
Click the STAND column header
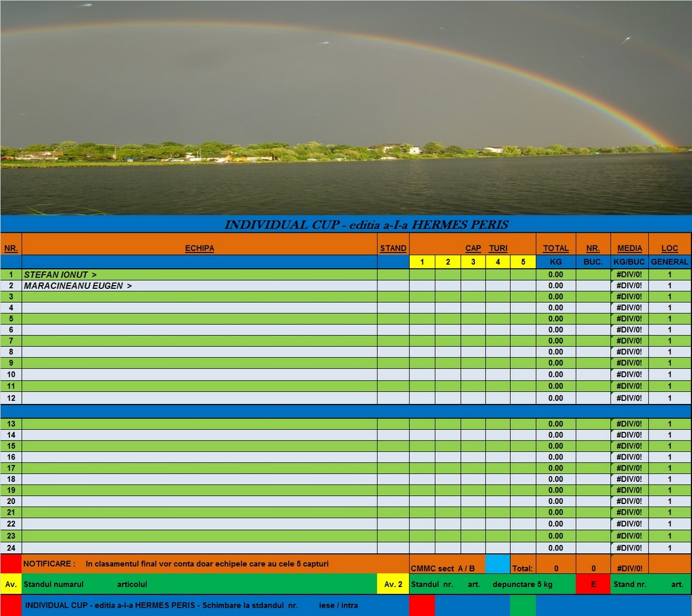pos(393,248)
